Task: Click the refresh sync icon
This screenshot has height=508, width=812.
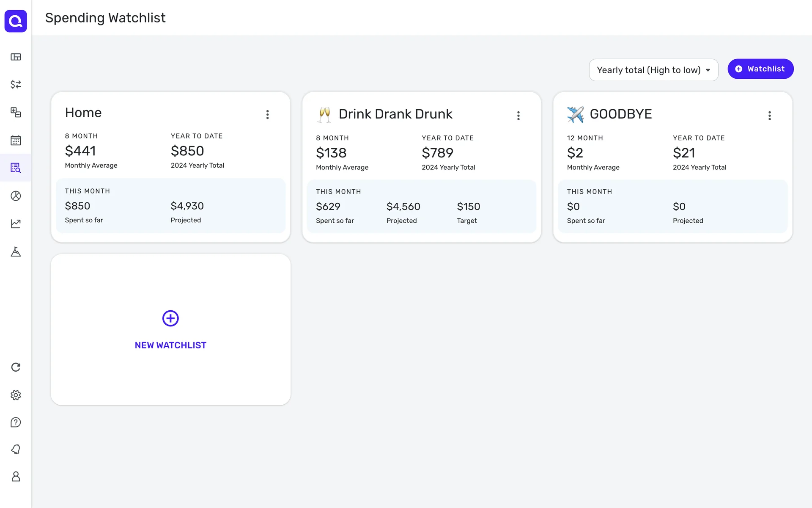Action: [x=16, y=367]
